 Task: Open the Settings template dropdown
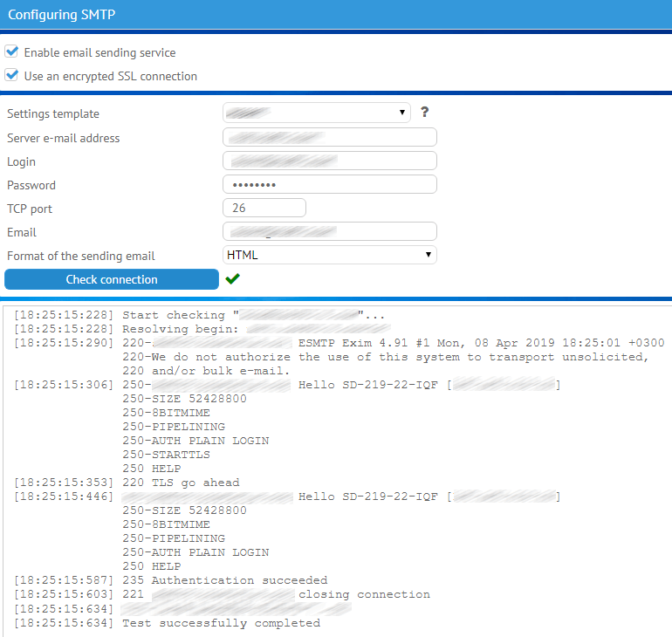point(317,113)
